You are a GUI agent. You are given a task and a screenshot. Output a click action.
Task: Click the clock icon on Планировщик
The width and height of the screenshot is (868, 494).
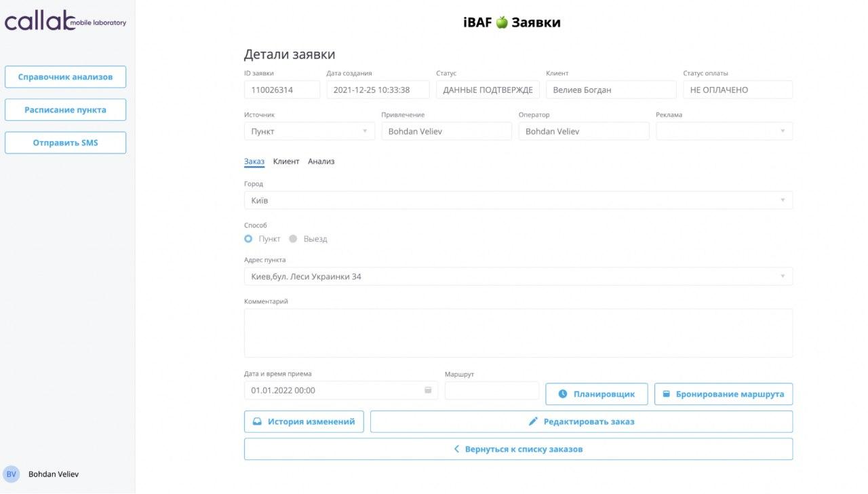coord(562,394)
